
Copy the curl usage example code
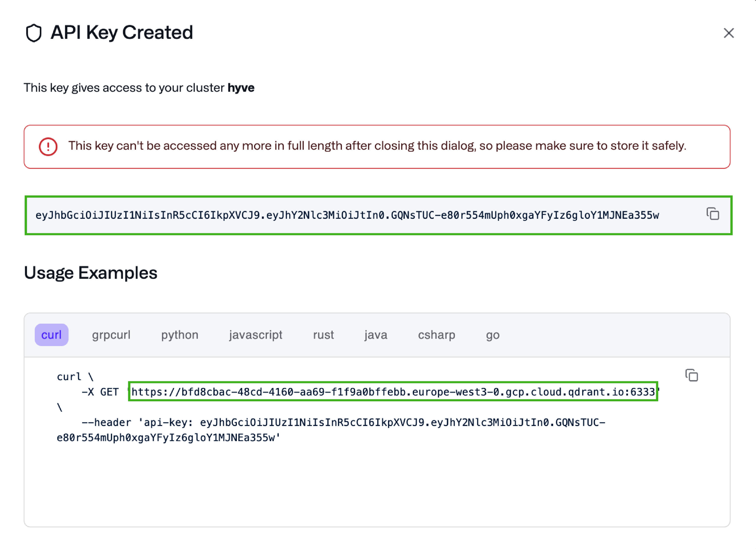(x=691, y=375)
